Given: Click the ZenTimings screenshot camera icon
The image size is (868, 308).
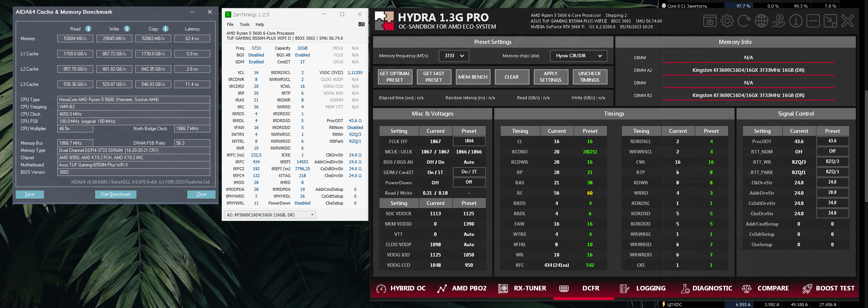Looking at the screenshot, I should (361, 24).
